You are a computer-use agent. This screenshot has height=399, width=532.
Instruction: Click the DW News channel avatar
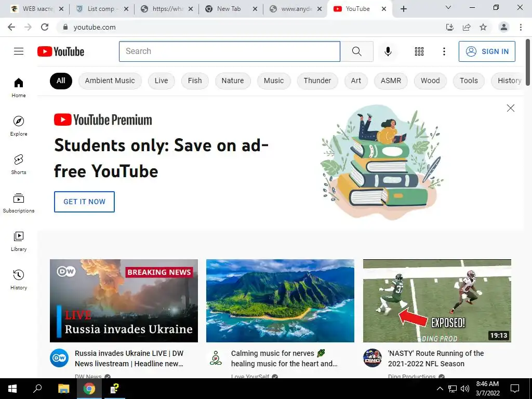click(x=59, y=357)
